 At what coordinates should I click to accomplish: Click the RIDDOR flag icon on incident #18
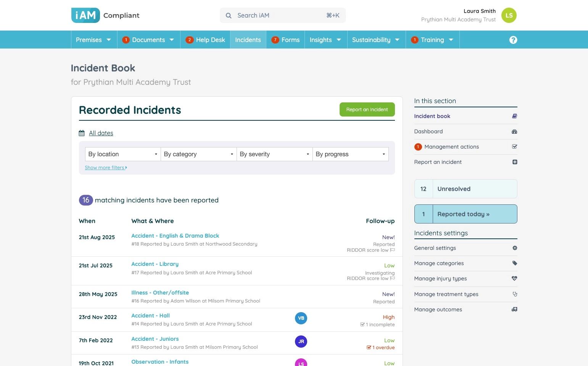click(392, 250)
